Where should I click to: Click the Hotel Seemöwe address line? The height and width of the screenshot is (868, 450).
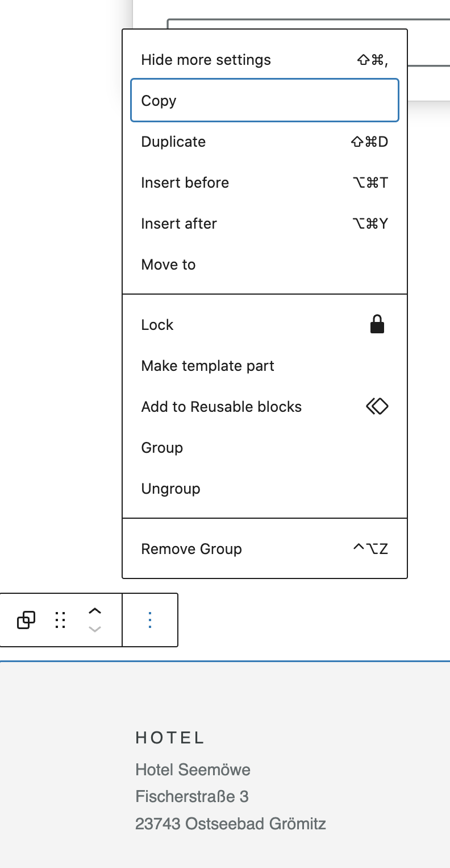193,770
